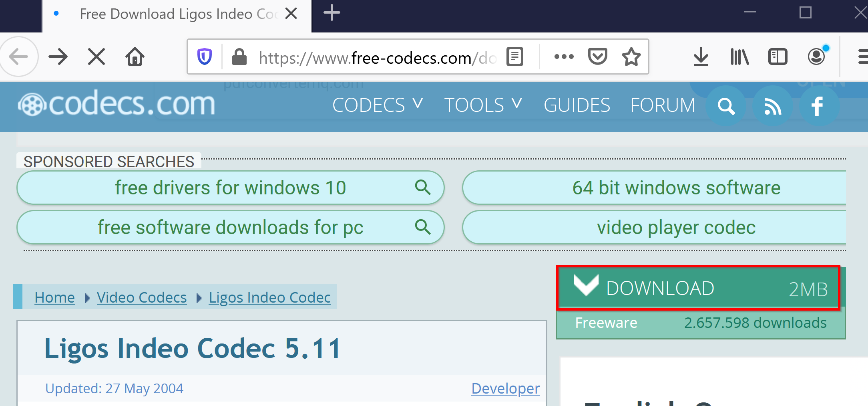Open tracking protection shield panel

click(205, 57)
